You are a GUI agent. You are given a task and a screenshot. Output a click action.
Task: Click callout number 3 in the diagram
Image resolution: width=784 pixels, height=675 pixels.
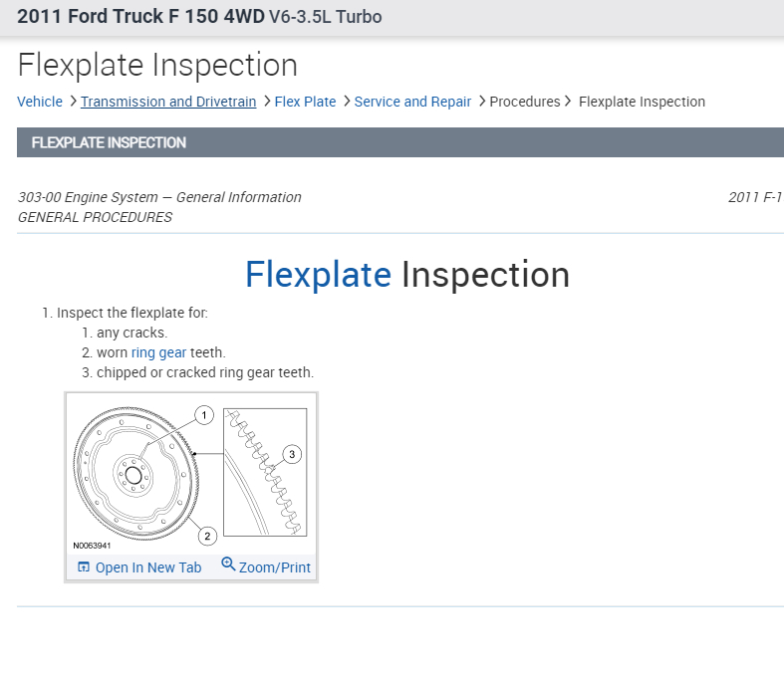291,454
